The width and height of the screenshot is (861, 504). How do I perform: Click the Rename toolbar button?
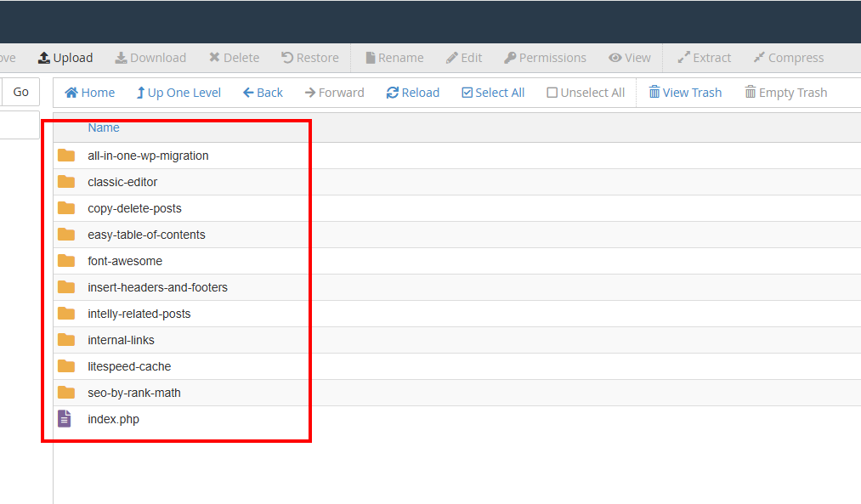(x=395, y=58)
